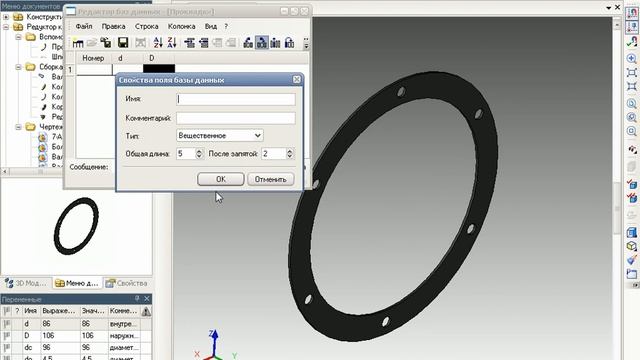
Task: Click the green checkmark finish icon
Action: (632, 41)
